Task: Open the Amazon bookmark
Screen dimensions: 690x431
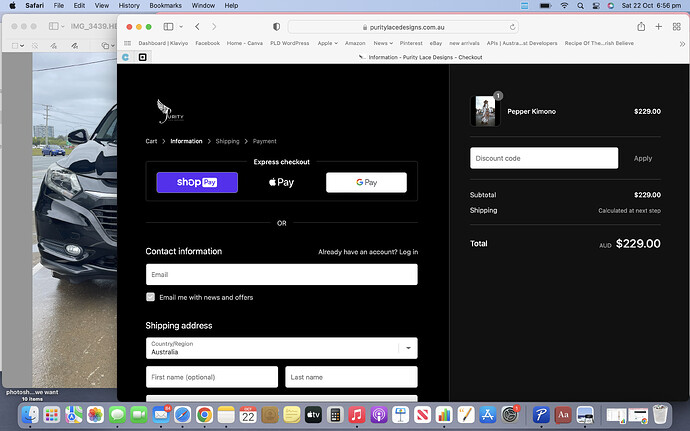Action: [355, 43]
